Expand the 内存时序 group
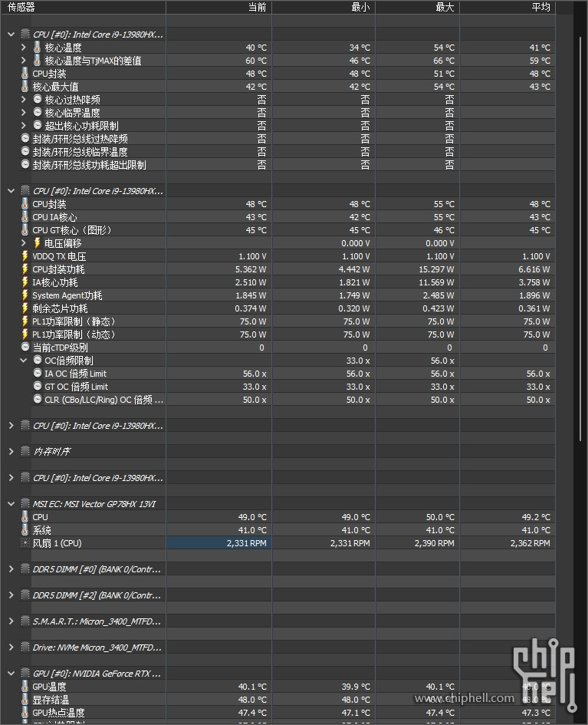The image size is (588, 725). coord(11,452)
